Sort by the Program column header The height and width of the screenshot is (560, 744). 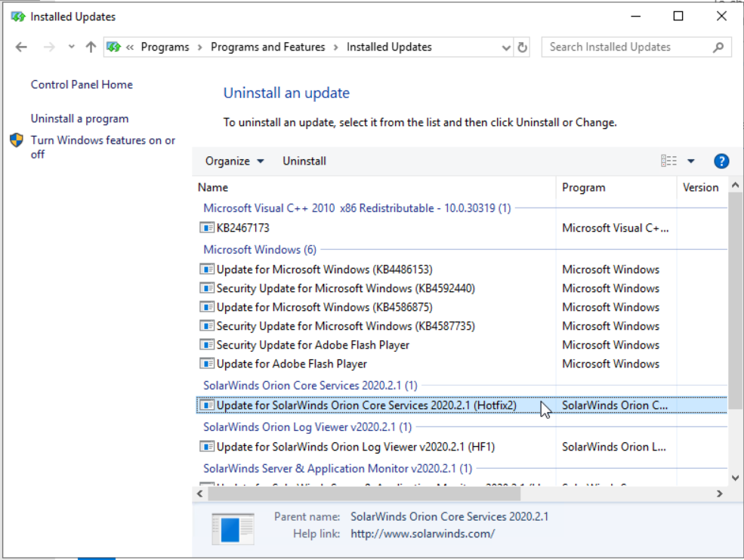[584, 187]
